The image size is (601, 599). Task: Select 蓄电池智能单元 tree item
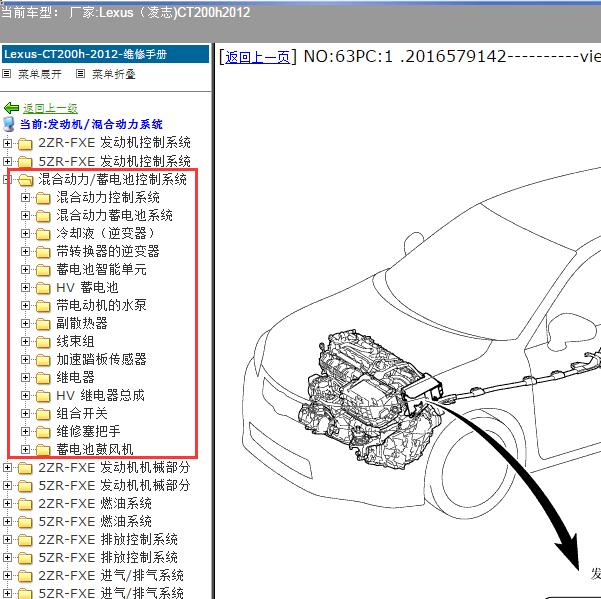[x=101, y=269]
